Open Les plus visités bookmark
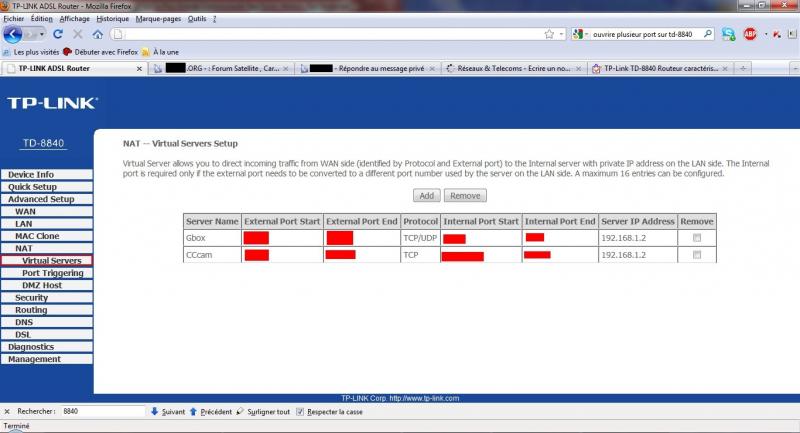Screen dimensions: 800x433 (x=31, y=52)
